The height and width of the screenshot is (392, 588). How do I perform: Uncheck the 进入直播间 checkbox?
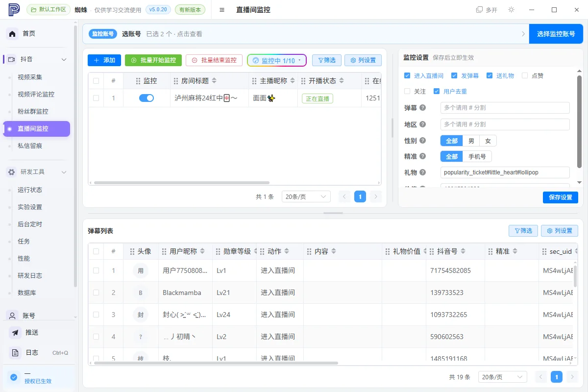pyautogui.click(x=407, y=75)
